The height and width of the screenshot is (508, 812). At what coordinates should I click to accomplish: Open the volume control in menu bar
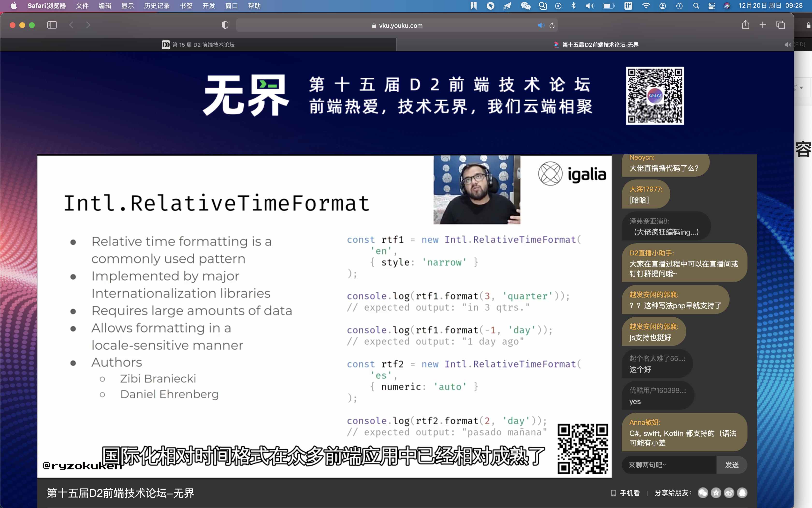click(x=589, y=6)
